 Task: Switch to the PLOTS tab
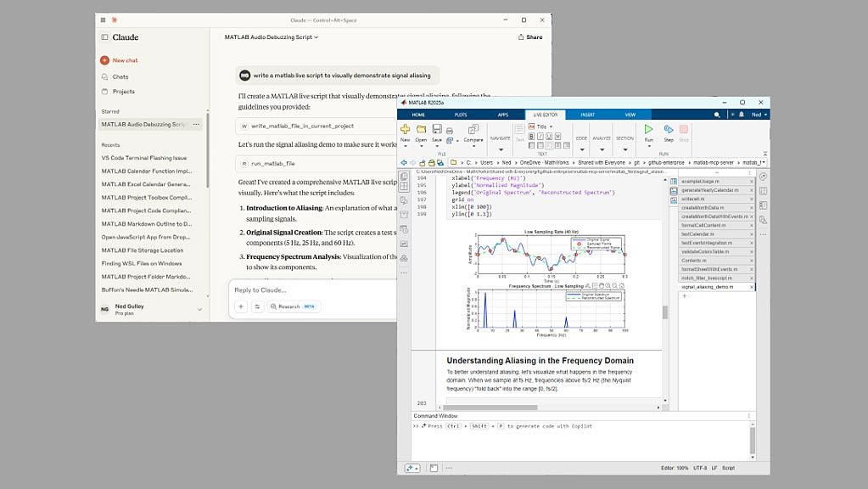click(461, 115)
